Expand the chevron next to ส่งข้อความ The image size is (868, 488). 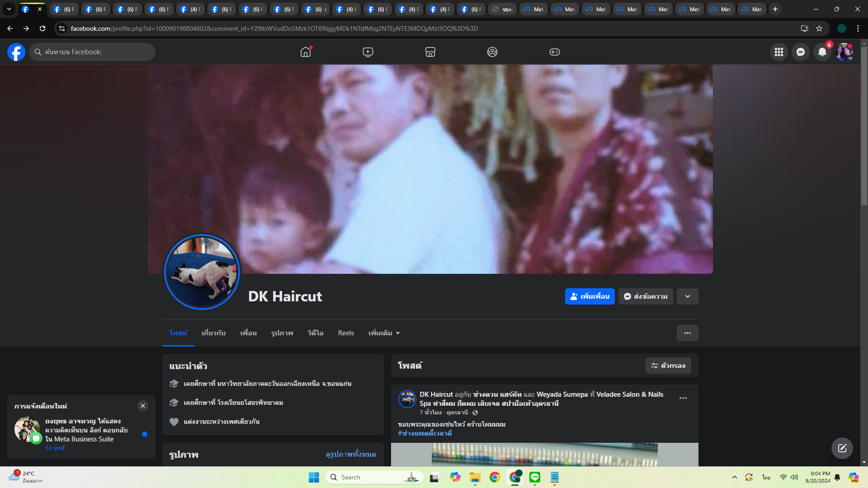[x=687, y=296]
